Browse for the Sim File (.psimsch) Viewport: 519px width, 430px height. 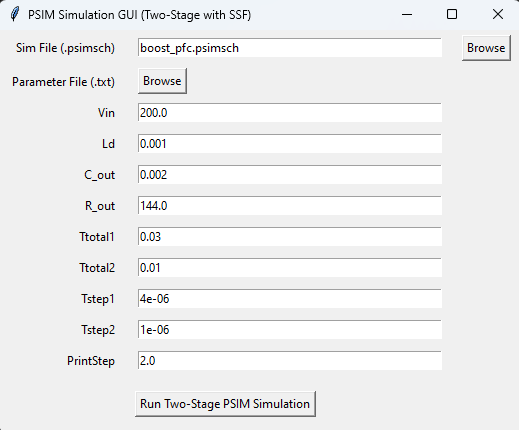(x=486, y=48)
